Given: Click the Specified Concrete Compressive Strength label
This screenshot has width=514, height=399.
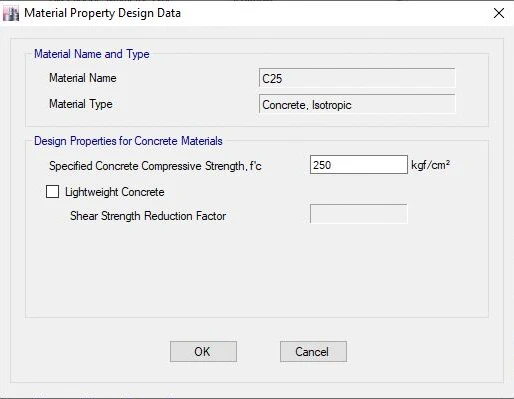Looking at the screenshot, I should pos(155,166).
